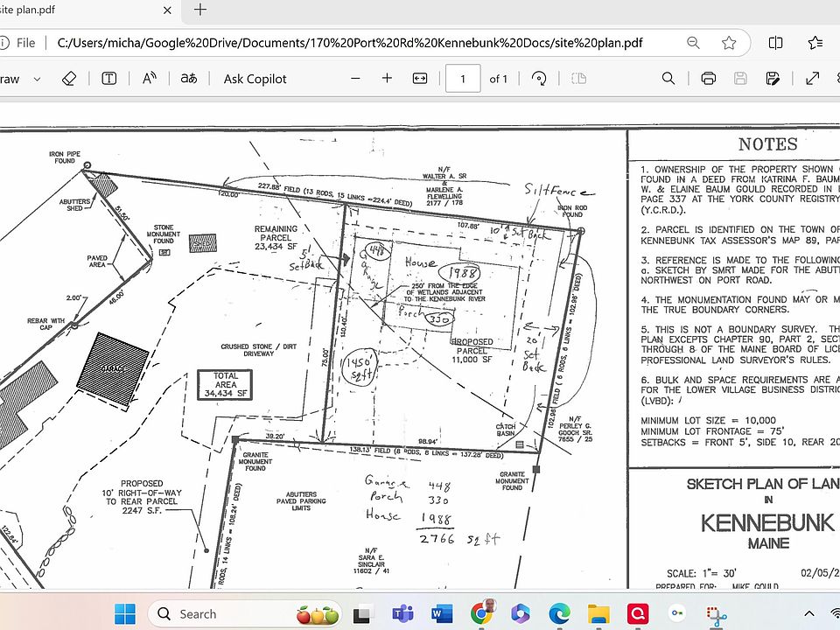
Task: Click Ask Copilot in the PDF toolbar
Action: pos(255,79)
